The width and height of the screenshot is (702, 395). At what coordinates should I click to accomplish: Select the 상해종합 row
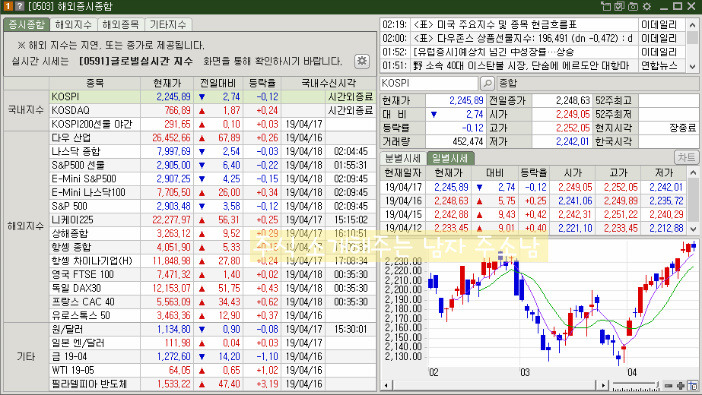(212, 234)
